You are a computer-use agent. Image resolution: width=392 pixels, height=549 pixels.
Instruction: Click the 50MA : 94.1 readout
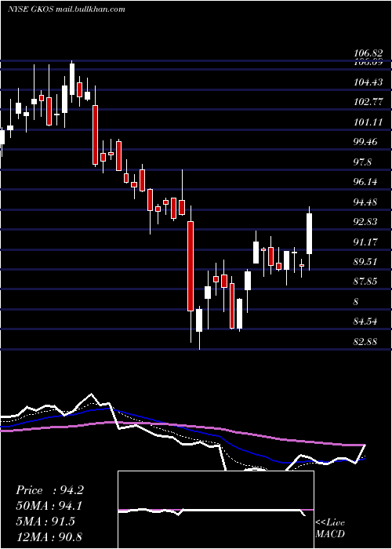click(x=49, y=506)
